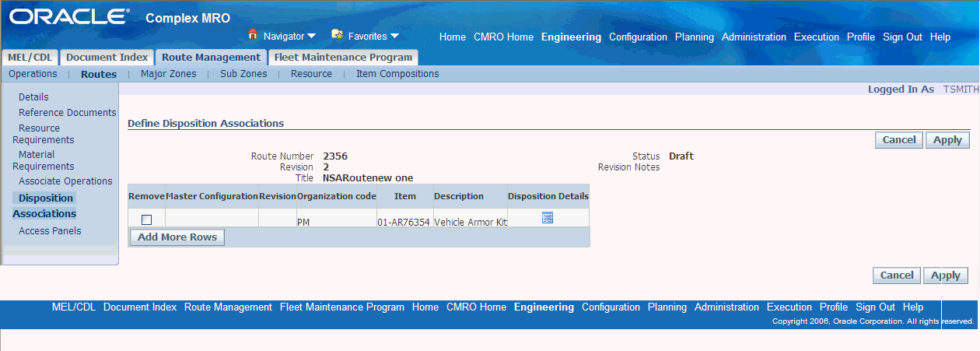Click the footer Administration link
This screenshot has height=351, width=980.
[x=726, y=307]
